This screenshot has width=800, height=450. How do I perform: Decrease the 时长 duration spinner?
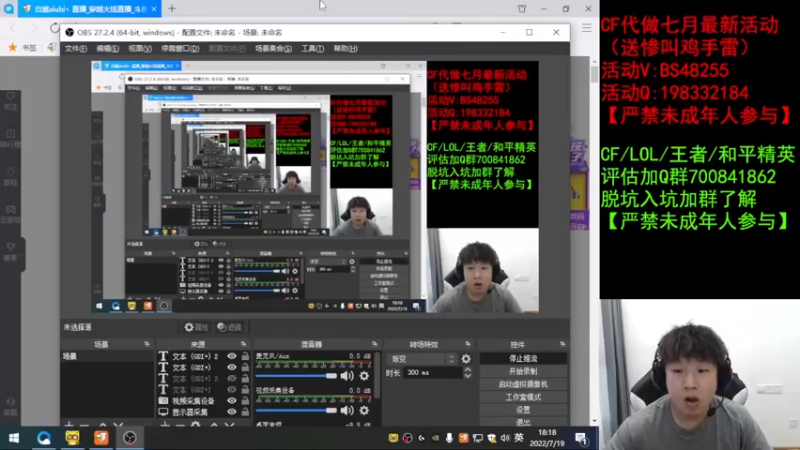coord(468,376)
